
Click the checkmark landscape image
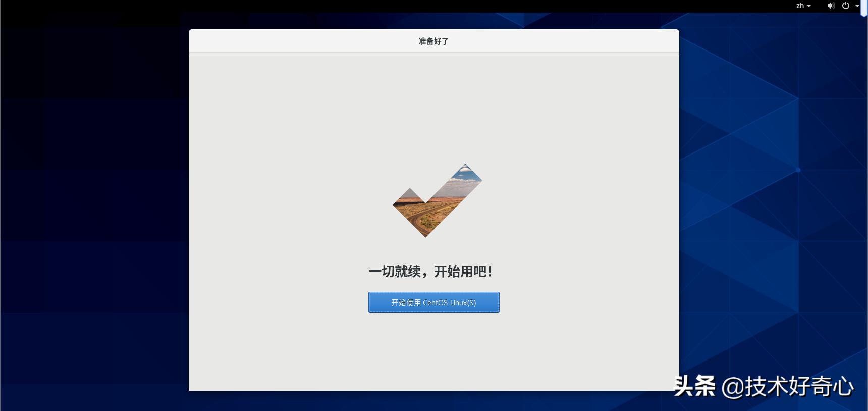pos(438,200)
